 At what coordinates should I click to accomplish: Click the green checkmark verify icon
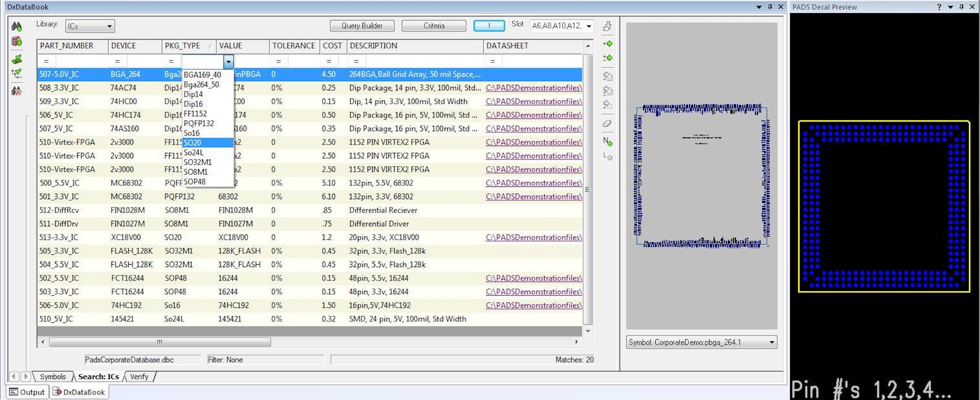[16, 59]
